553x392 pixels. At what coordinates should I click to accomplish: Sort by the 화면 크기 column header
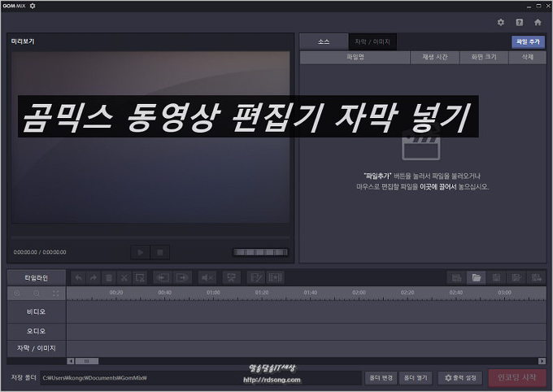click(484, 57)
